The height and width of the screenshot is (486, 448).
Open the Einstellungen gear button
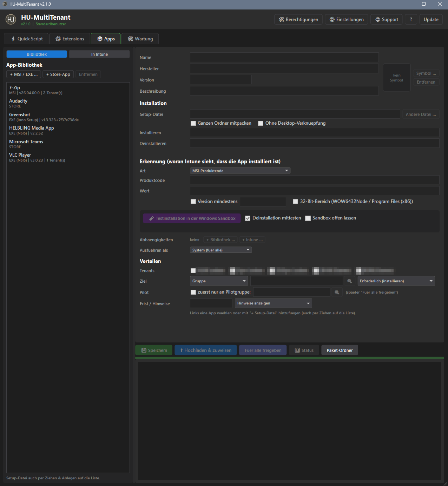[x=347, y=20]
